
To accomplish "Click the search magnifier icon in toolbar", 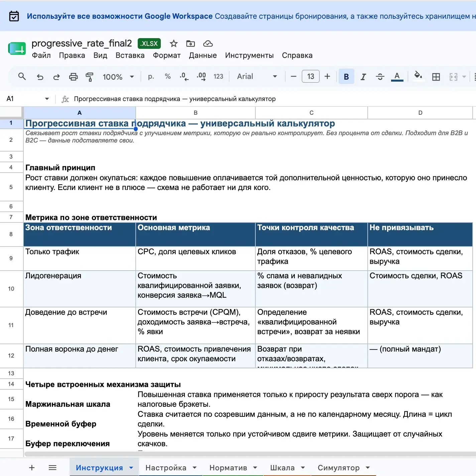I will [x=22, y=77].
